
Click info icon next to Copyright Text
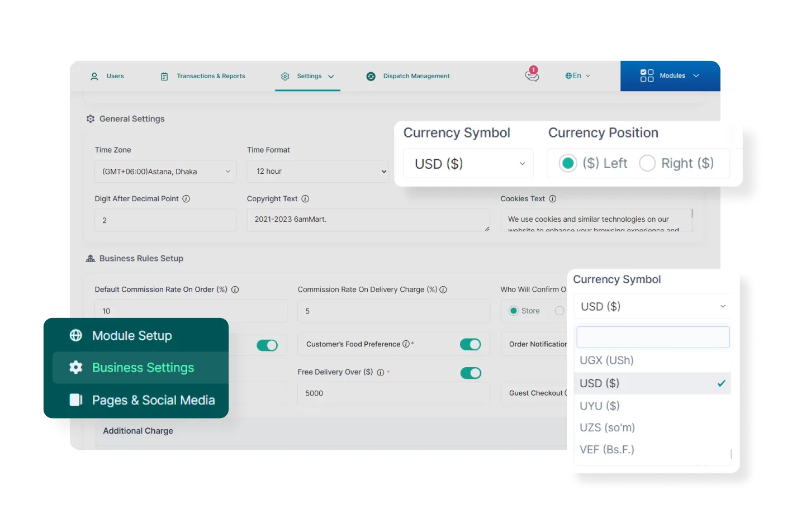[x=305, y=199]
